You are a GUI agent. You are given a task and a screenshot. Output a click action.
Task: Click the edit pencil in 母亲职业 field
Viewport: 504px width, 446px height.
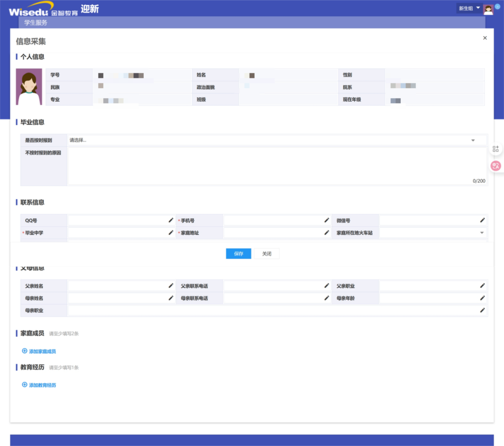[x=483, y=310]
